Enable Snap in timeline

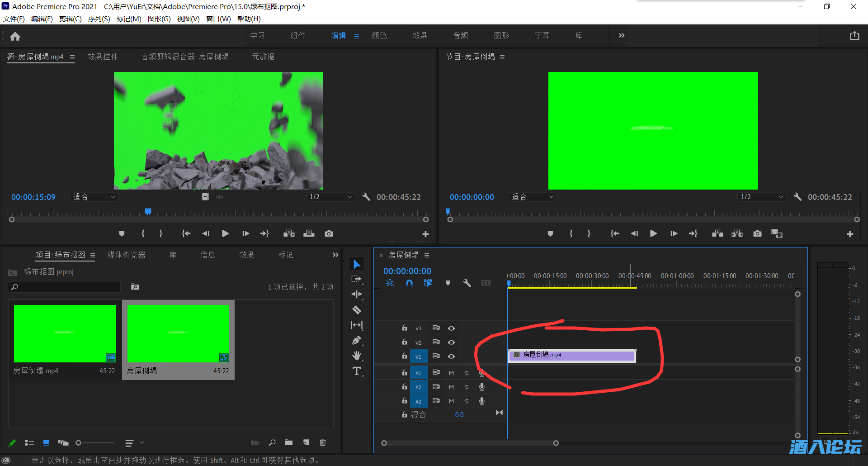click(x=409, y=283)
